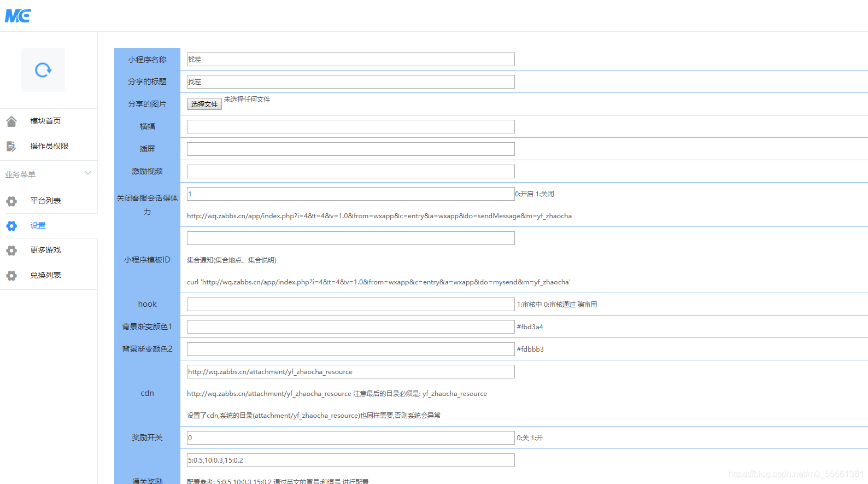Focus the cdn URL input field
Viewport: 868px width, 484px height.
pos(351,372)
